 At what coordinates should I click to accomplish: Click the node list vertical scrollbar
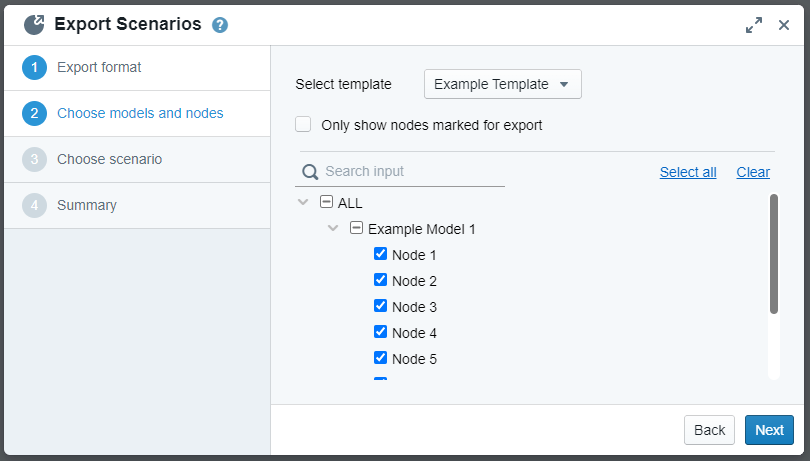(773, 255)
